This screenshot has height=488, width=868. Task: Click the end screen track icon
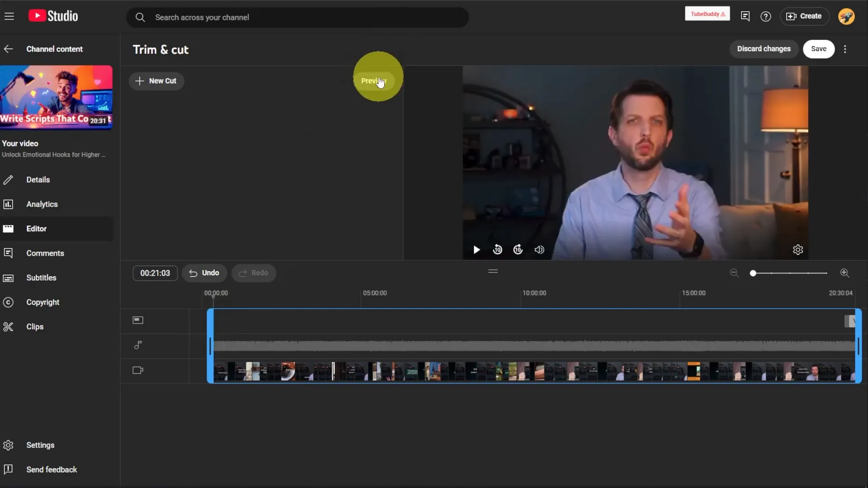(138, 320)
